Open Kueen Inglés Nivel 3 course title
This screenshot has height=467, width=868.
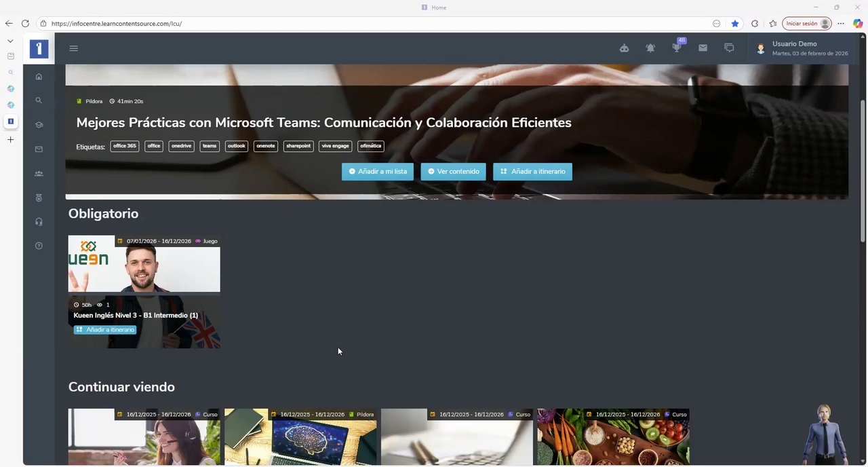click(136, 316)
